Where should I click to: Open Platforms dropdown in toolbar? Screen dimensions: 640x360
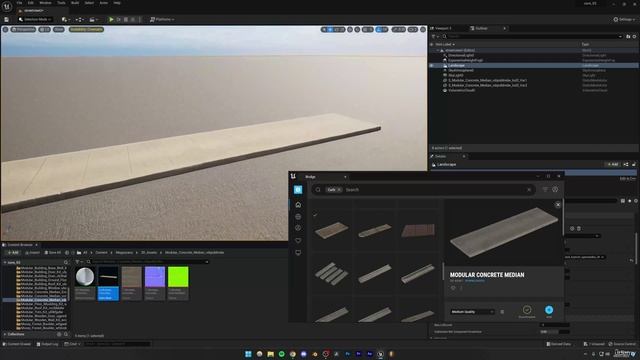pos(162,19)
